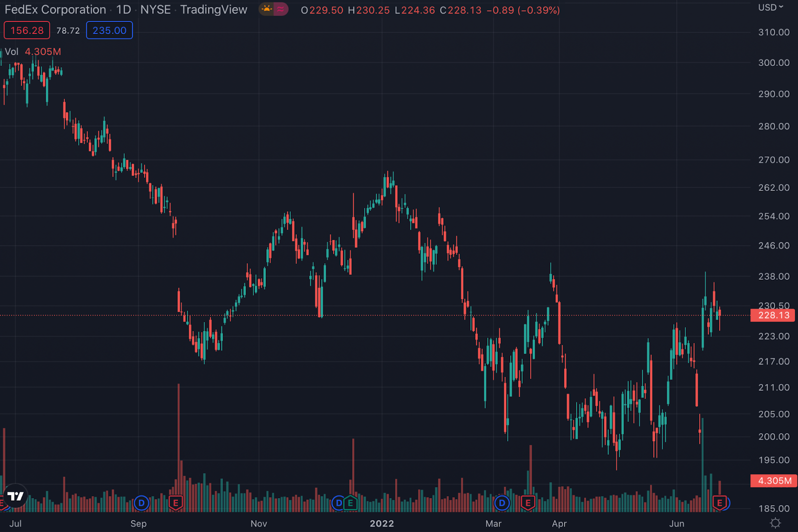Click the 300.00 price axis label
This screenshot has height=532, width=798.
(x=774, y=63)
